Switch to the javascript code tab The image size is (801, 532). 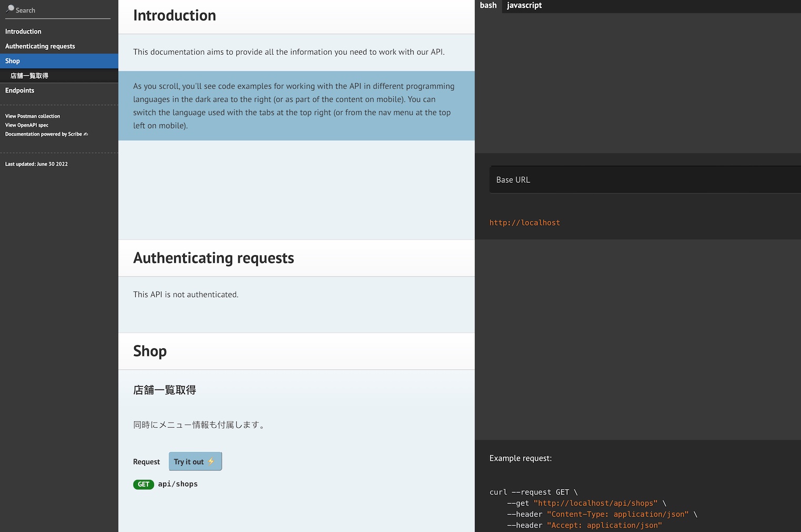point(524,6)
